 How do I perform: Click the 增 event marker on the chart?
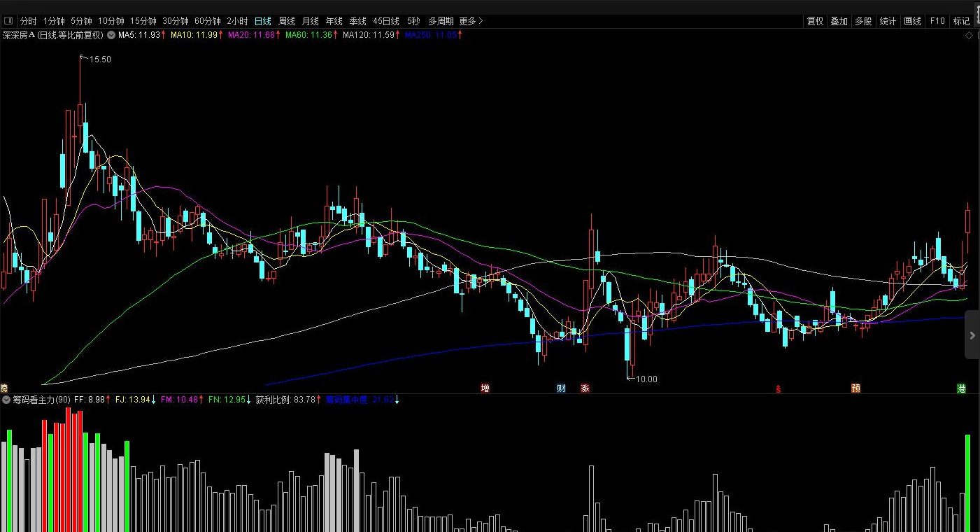(485, 388)
